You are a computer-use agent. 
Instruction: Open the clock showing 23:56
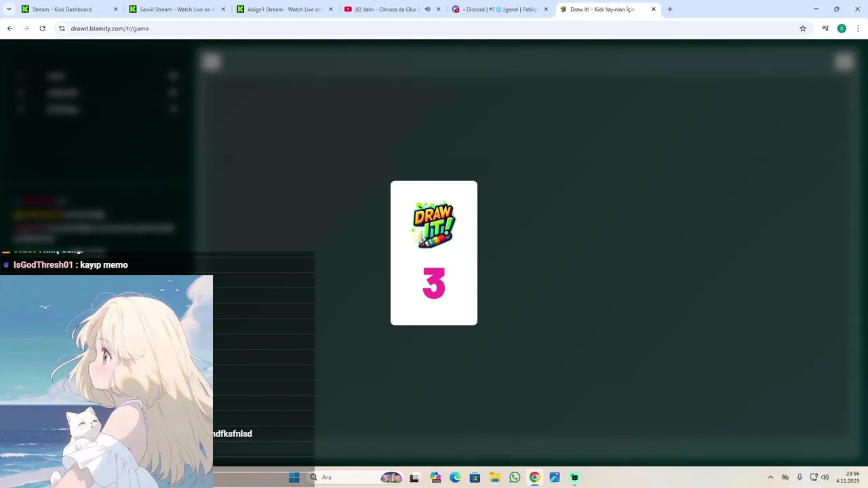coord(848,477)
